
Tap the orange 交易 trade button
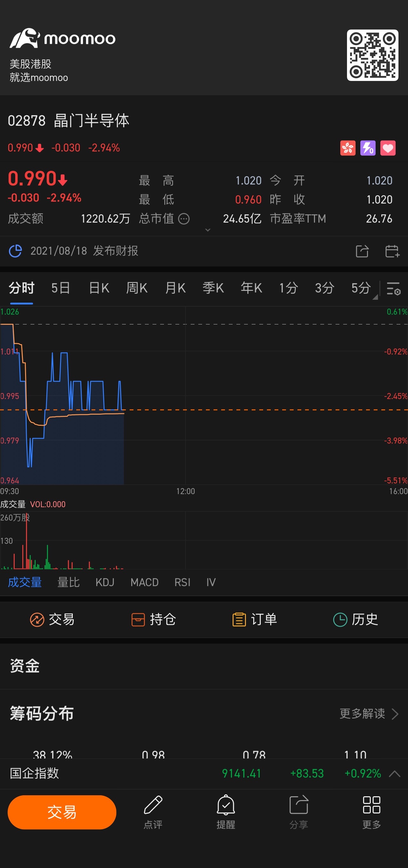pos(62,812)
